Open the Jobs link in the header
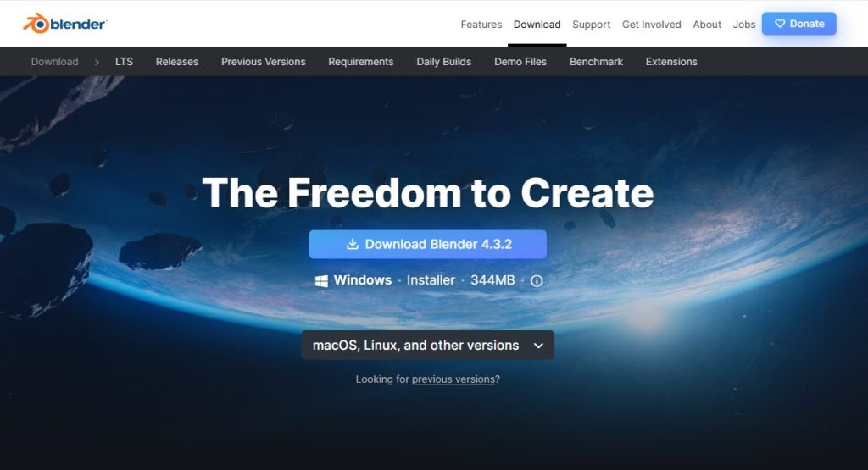 coord(744,25)
